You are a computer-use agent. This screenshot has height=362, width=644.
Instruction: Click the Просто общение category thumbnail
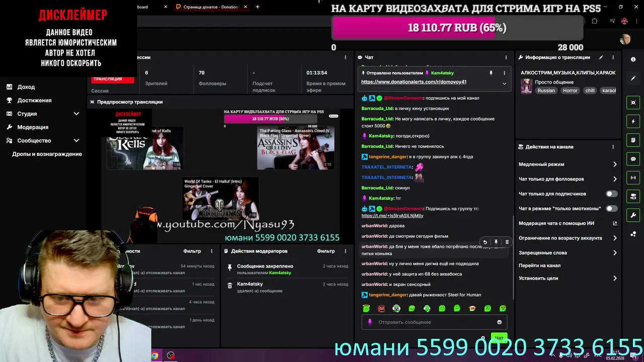tap(526, 86)
